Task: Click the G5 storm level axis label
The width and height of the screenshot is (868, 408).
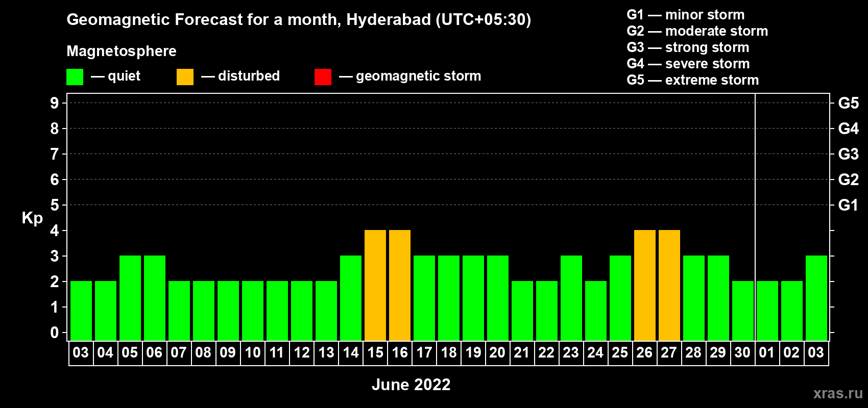Action: [x=849, y=103]
